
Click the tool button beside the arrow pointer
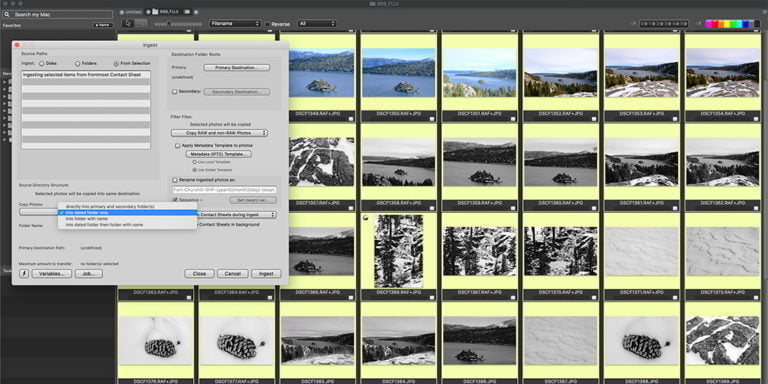(x=141, y=23)
